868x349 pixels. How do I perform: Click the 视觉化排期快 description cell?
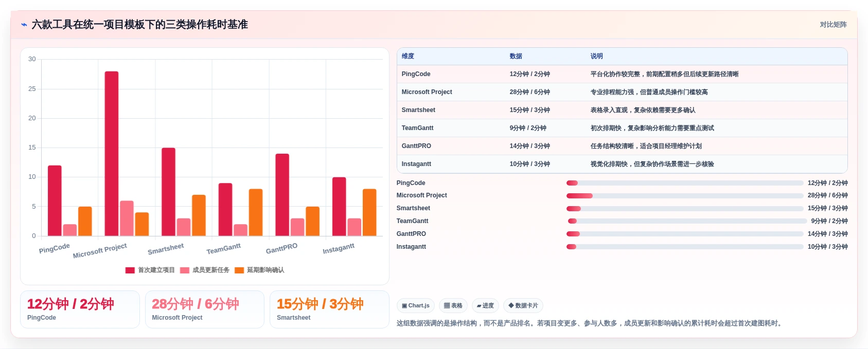[x=652, y=164]
